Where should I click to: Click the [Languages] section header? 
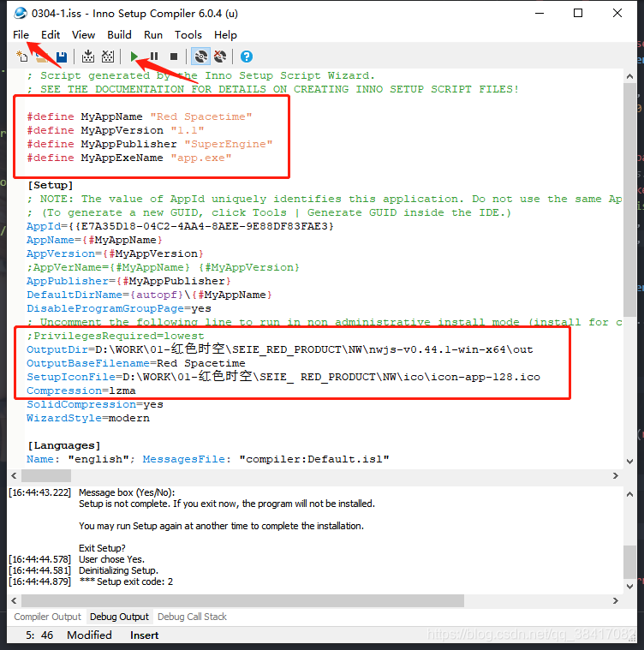pos(64,444)
